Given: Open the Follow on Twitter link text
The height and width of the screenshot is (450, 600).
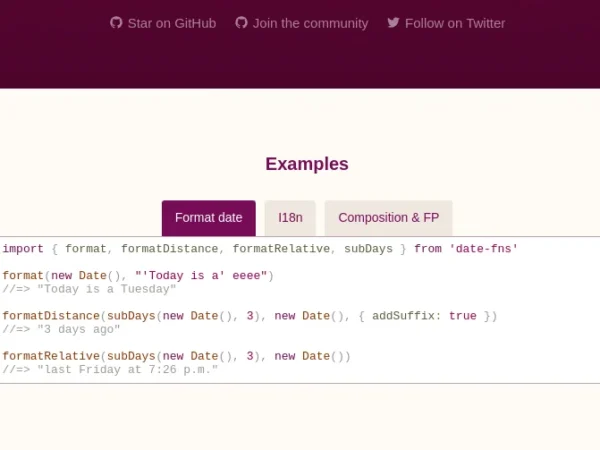Looking at the screenshot, I should [x=455, y=23].
